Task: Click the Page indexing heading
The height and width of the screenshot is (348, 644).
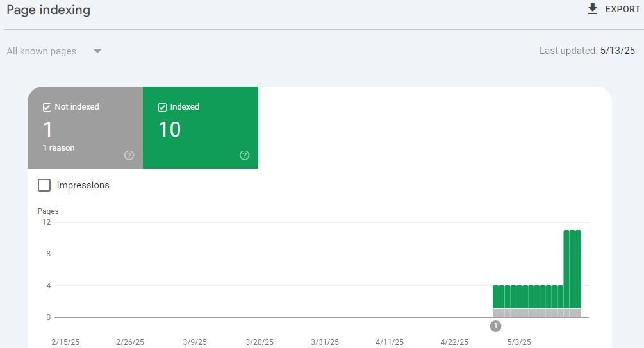Action: pyautogui.click(x=49, y=10)
